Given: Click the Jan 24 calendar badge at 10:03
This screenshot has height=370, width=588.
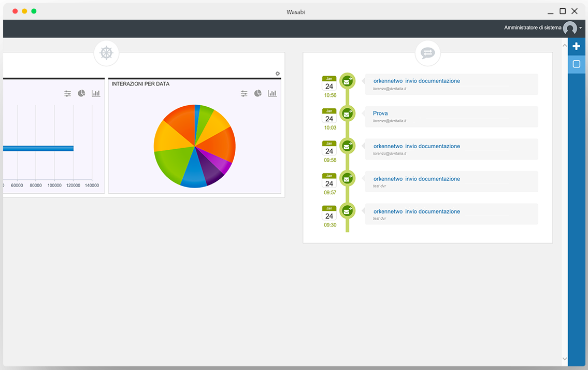Looking at the screenshot, I should point(329,116).
